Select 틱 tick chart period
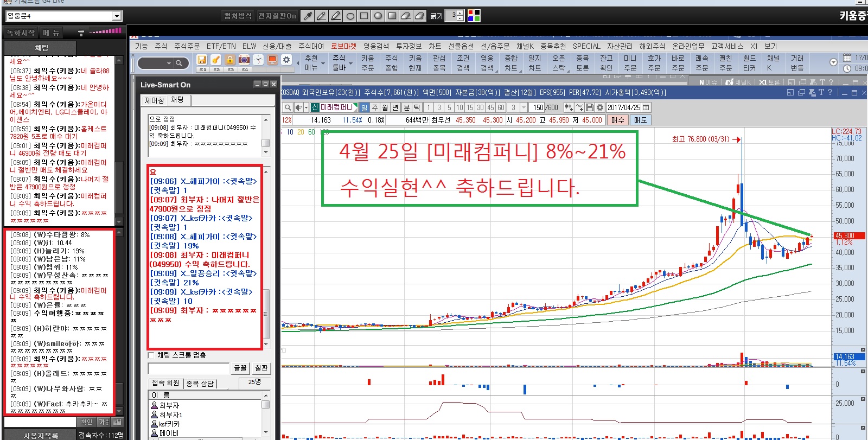868x440 pixels. click(417, 107)
